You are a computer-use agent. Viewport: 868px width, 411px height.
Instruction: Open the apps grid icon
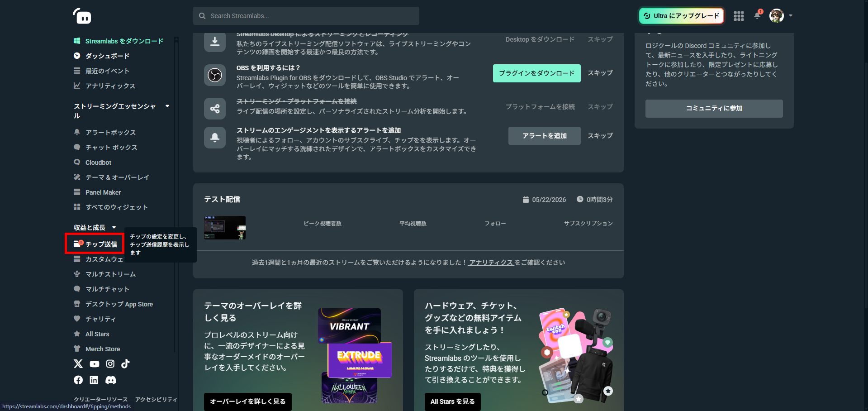click(739, 16)
